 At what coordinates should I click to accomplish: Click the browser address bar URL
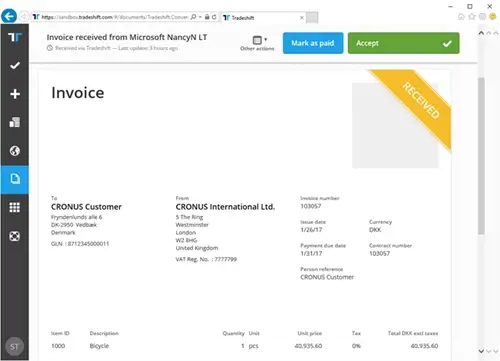click(x=115, y=17)
